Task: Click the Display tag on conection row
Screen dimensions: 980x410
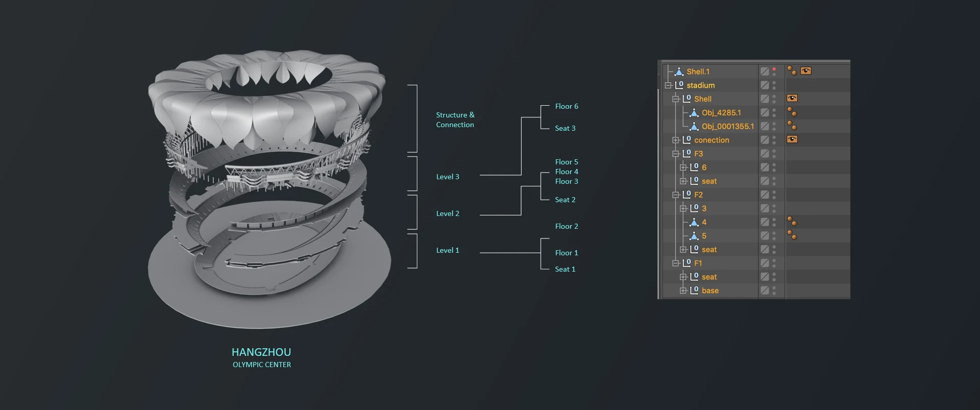Action: (792, 139)
